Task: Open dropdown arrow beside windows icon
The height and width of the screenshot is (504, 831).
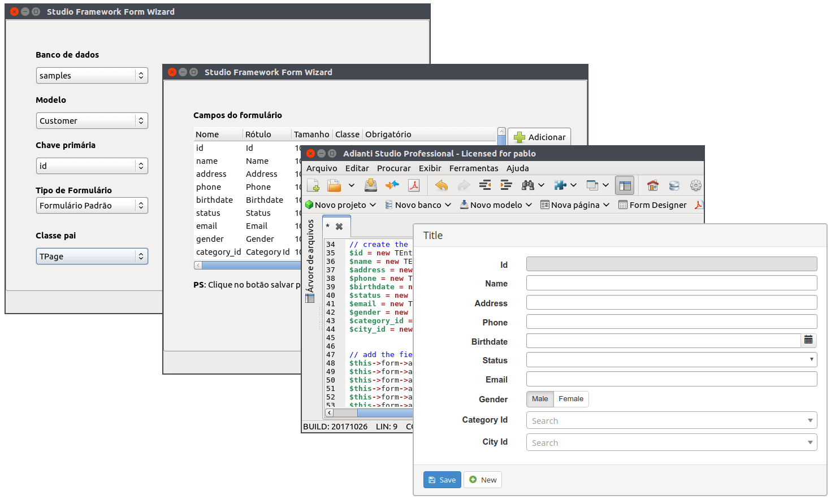Action: tap(605, 185)
